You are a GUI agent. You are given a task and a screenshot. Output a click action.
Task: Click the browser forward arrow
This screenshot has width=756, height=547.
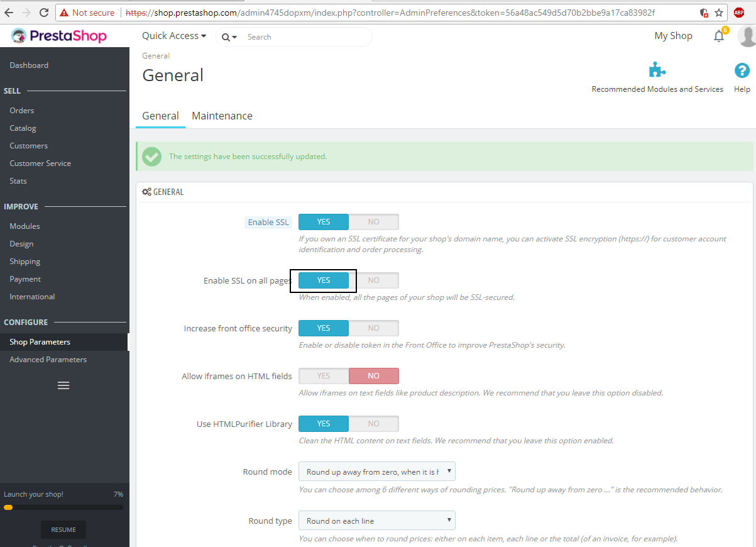(26, 13)
